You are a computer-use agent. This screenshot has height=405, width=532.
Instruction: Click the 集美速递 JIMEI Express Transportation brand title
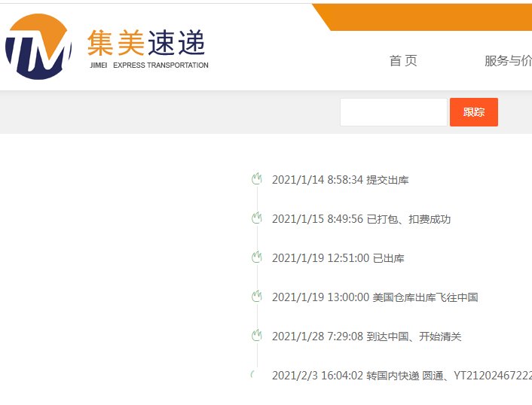click(148, 49)
